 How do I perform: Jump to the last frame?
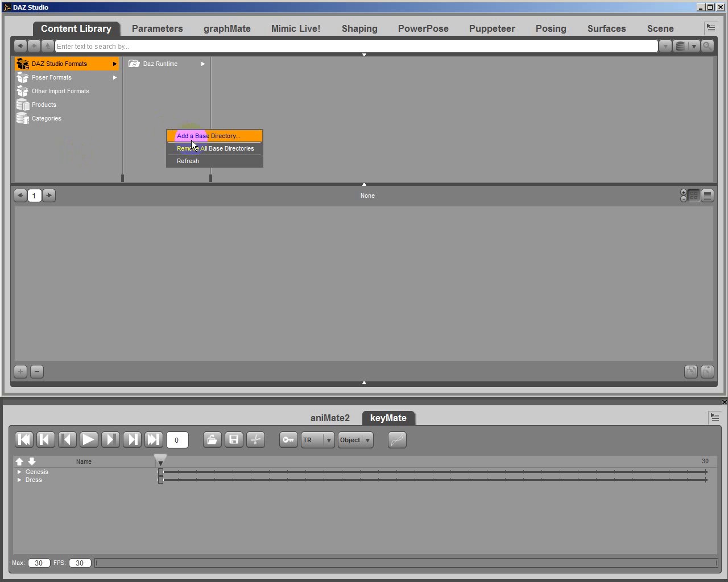pos(154,439)
